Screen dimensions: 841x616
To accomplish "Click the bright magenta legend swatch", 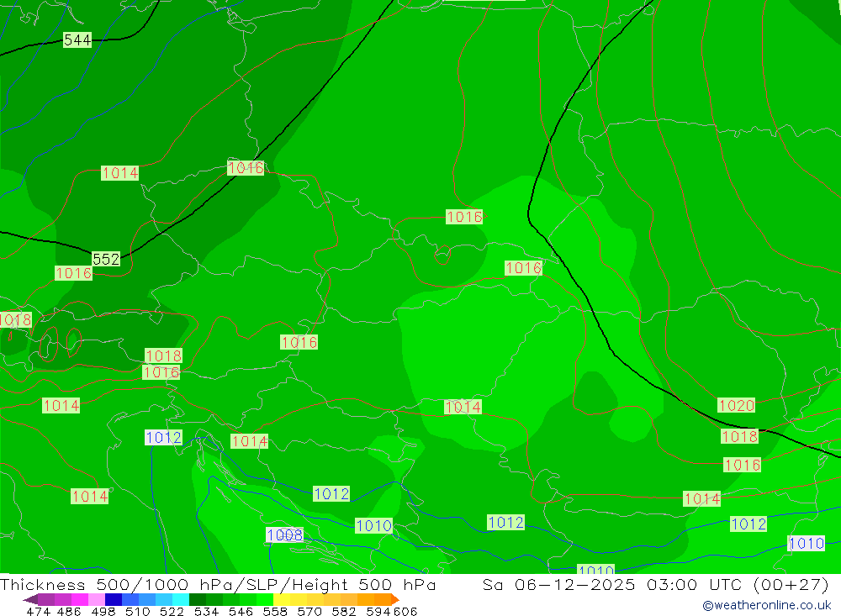I will pos(79,599).
